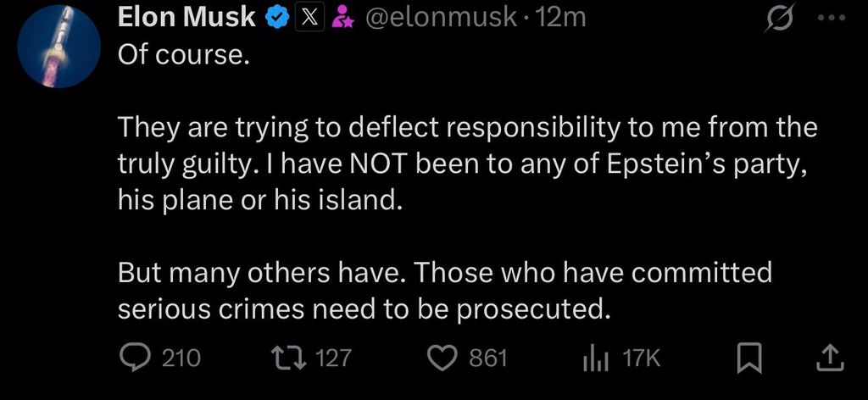Screen dimensions: 868x400
Task: Click the reply speech bubble icon
Action: pyautogui.click(x=133, y=358)
